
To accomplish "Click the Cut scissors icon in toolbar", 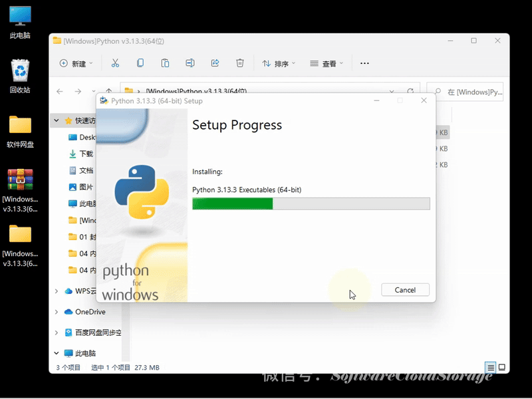I will (115, 63).
